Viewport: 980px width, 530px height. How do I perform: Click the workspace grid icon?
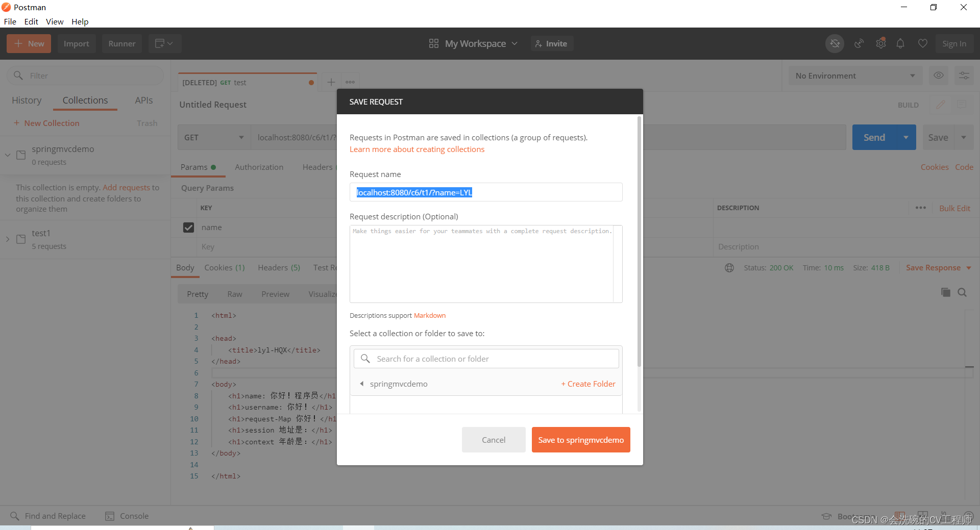(434, 44)
